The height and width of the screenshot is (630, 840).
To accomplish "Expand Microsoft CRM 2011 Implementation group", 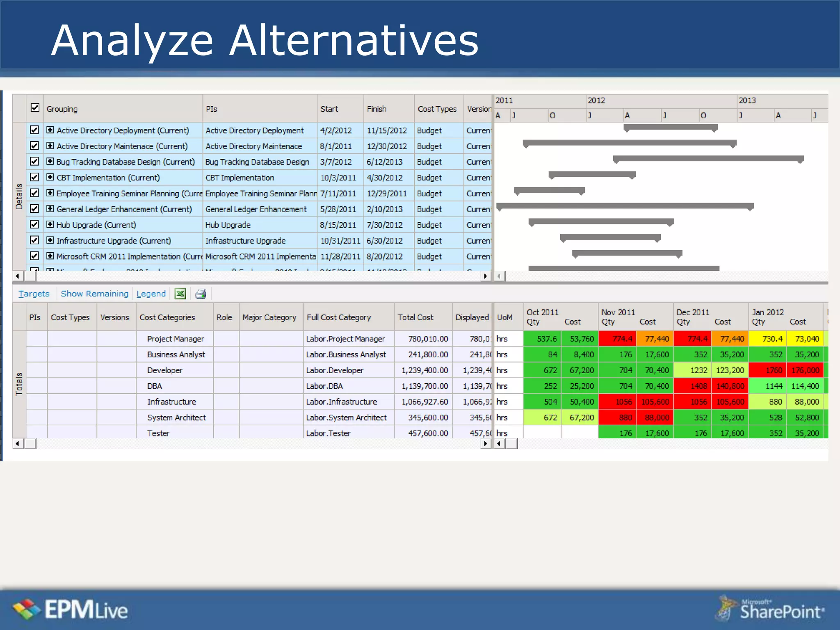I will tap(50, 256).
